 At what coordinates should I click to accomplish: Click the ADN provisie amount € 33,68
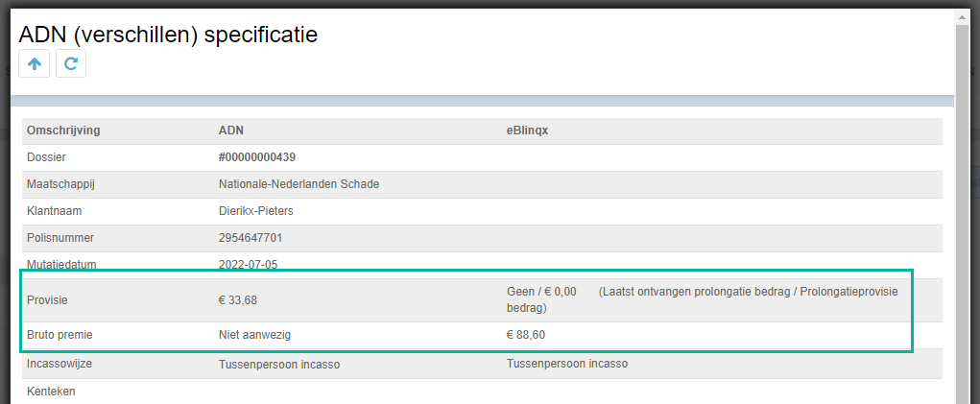click(237, 300)
